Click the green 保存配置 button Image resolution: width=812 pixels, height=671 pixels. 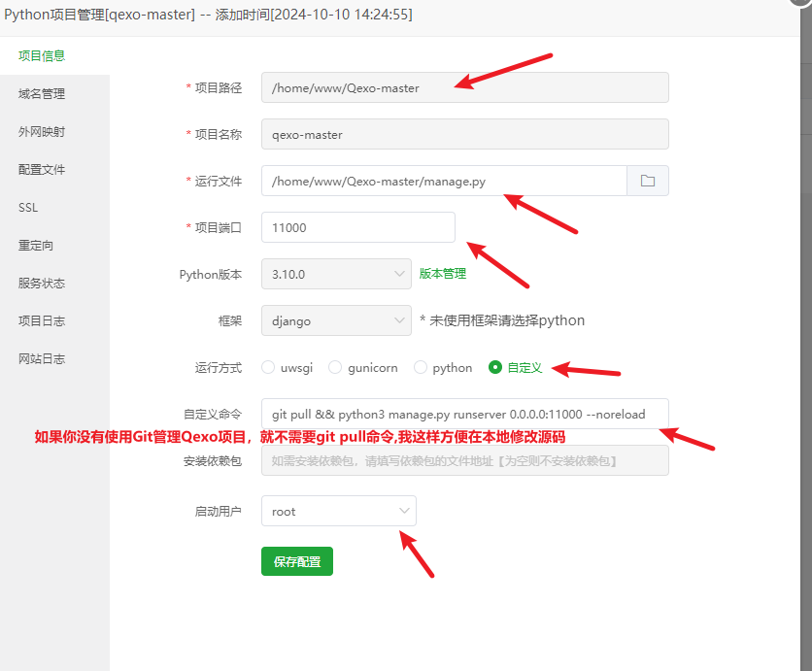pos(296,561)
